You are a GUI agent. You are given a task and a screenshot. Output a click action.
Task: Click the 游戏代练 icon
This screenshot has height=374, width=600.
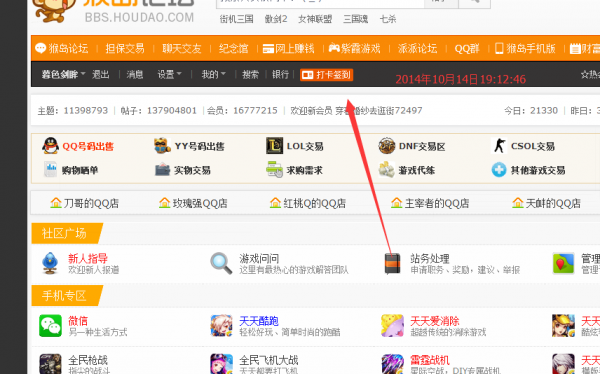(x=386, y=170)
